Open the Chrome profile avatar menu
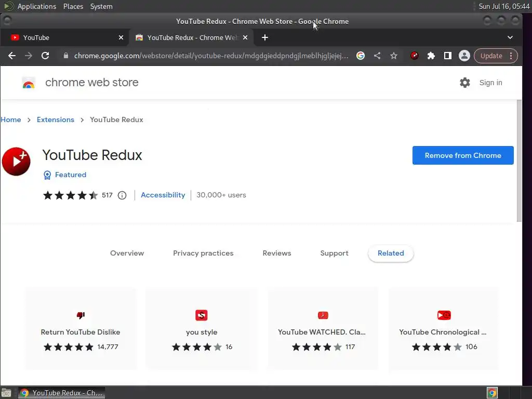Screen dimensions: 532x399 click(x=464, y=56)
